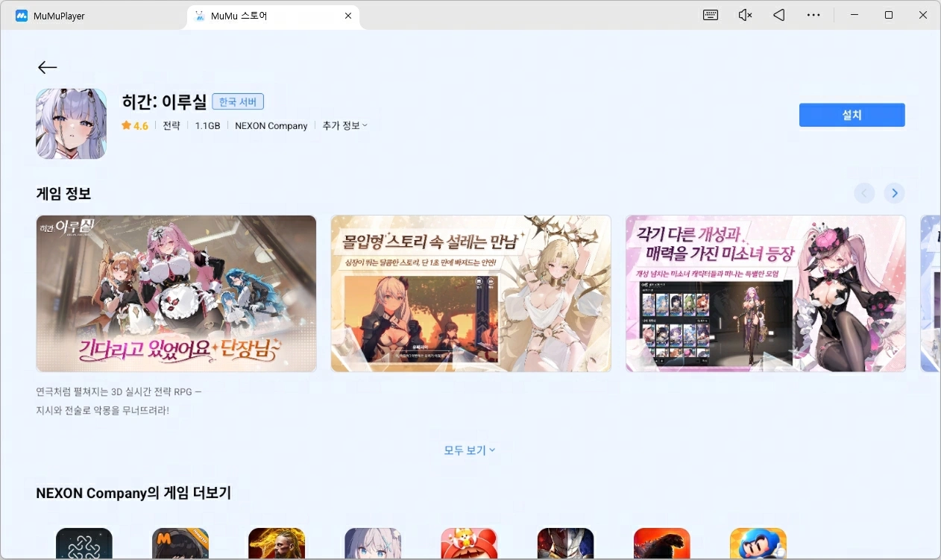Image resolution: width=941 pixels, height=560 pixels.
Task: Click the MuMuPlayer logo icon
Action: click(x=22, y=16)
